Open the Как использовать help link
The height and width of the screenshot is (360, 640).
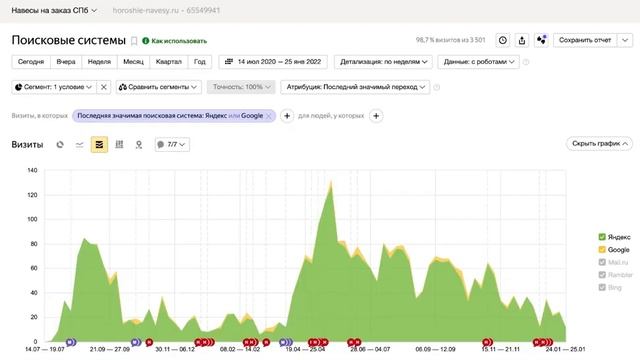pyautogui.click(x=175, y=41)
